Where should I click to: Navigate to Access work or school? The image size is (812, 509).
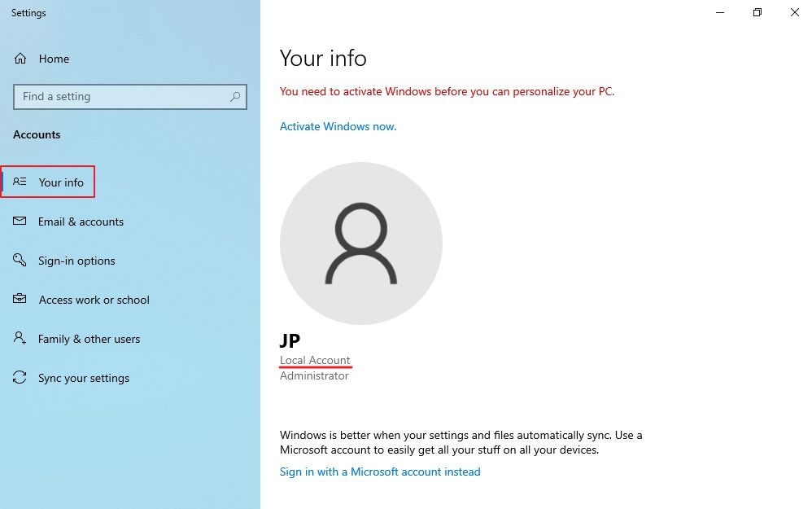point(94,299)
